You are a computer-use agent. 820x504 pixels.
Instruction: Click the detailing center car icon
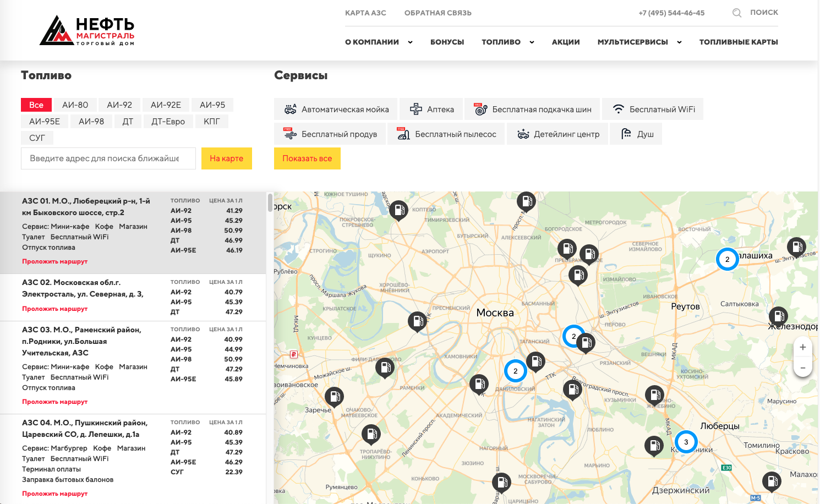click(x=523, y=134)
